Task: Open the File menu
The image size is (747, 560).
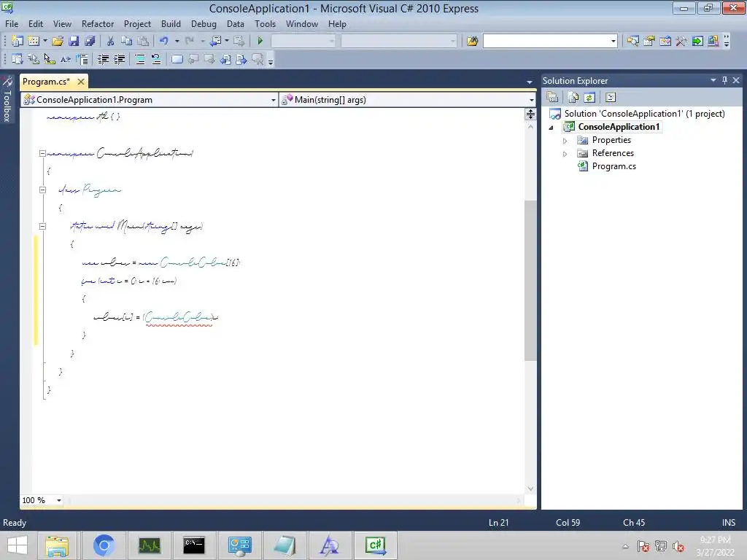Action: 12,24
